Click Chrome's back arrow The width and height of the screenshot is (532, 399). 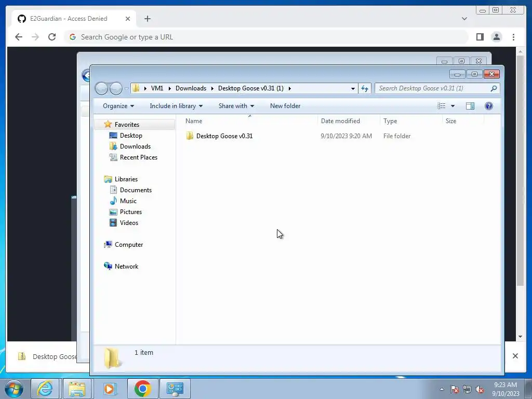point(19,37)
